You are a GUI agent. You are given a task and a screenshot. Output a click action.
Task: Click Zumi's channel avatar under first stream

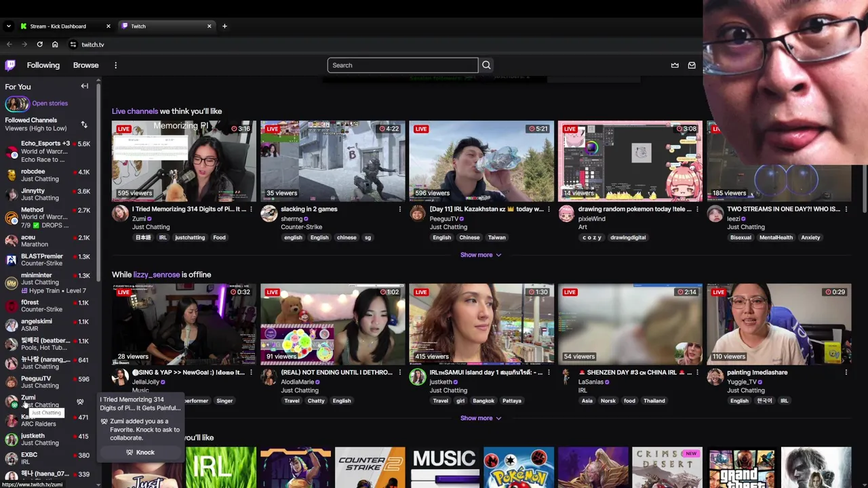click(x=120, y=213)
